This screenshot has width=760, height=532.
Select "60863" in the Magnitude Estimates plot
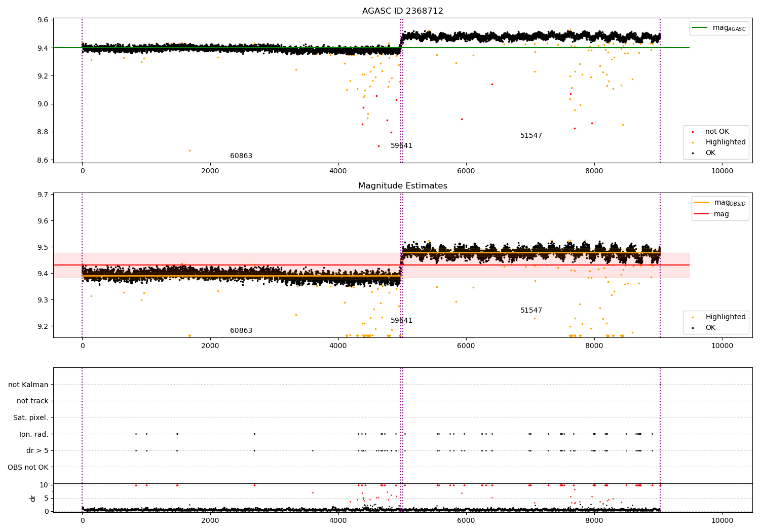pos(241,331)
